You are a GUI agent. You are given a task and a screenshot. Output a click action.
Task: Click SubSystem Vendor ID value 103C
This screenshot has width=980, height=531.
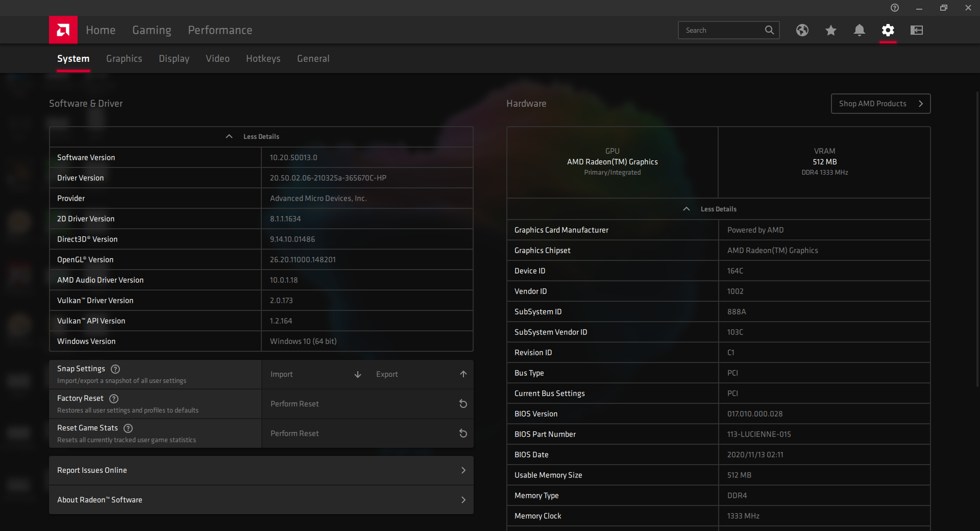pos(735,332)
